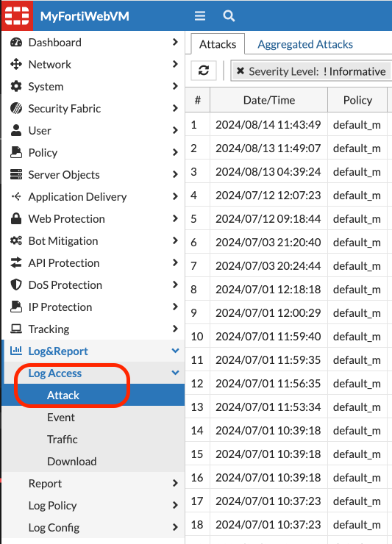Expand the API Protection chevron
This screenshot has height=544, width=392.
click(x=175, y=262)
